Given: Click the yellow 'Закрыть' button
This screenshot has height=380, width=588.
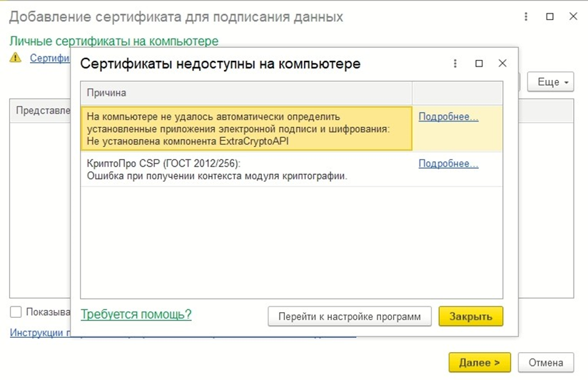Looking at the screenshot, I should pos(471,316).
